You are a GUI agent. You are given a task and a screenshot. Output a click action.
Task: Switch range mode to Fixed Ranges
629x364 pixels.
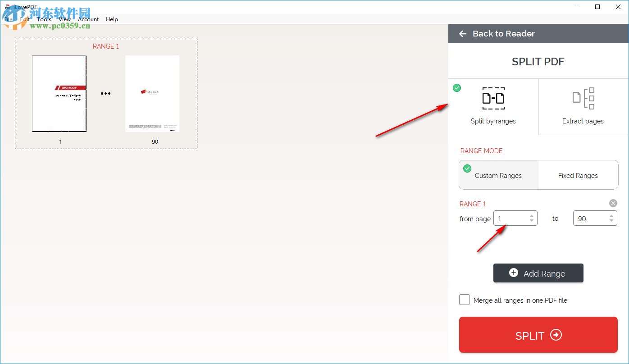click(578, 175)
